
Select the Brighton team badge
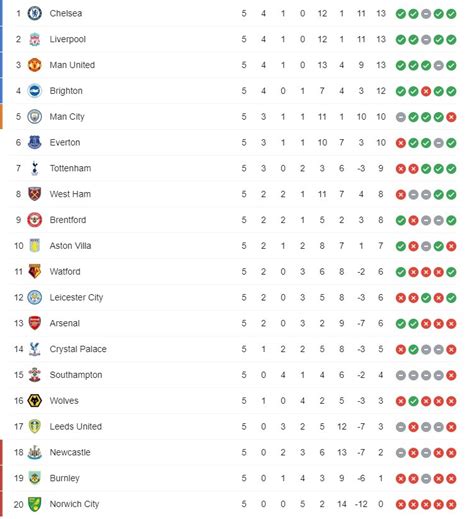coord(34,91)
